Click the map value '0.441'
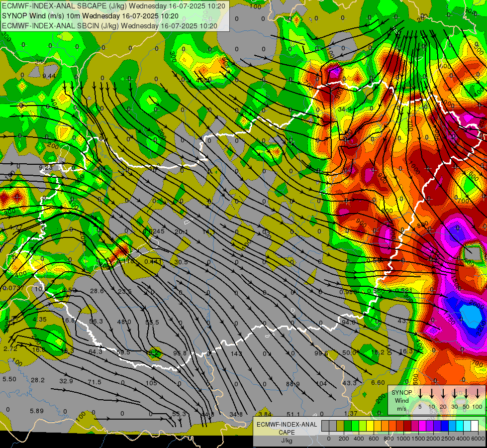The width and height of the screenshot is (487, 448). pos(153,262)
